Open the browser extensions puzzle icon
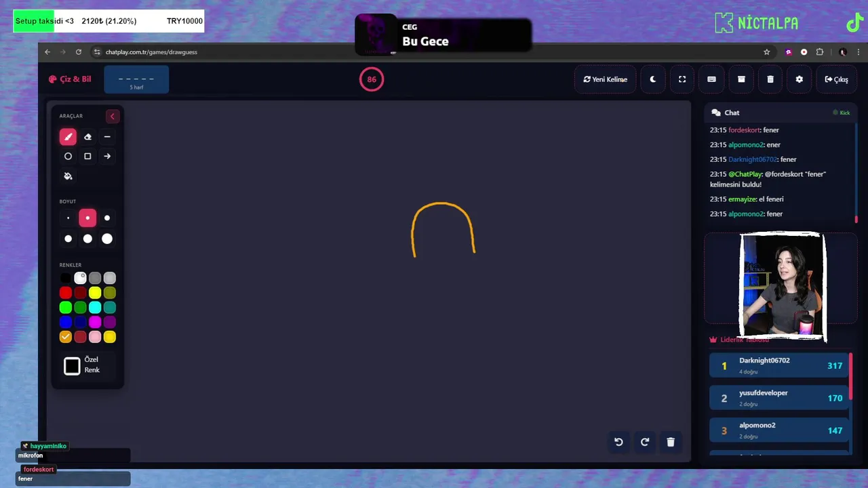The height and width of the screenshot is (488, 868). [x=820, y=52]
